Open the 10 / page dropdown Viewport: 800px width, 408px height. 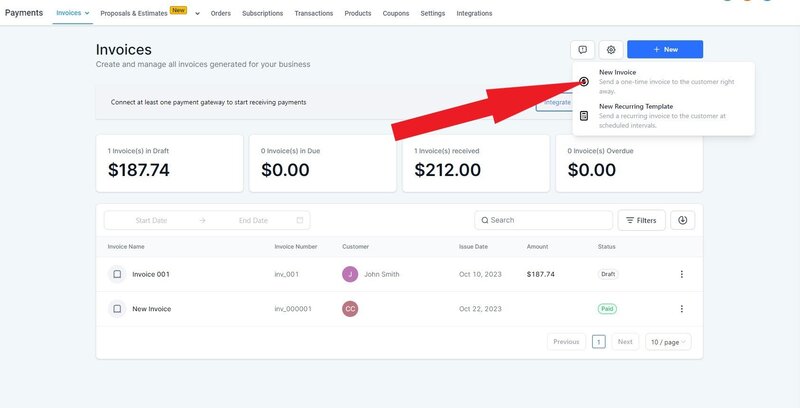pyautogui.click(x=668, y=342)
